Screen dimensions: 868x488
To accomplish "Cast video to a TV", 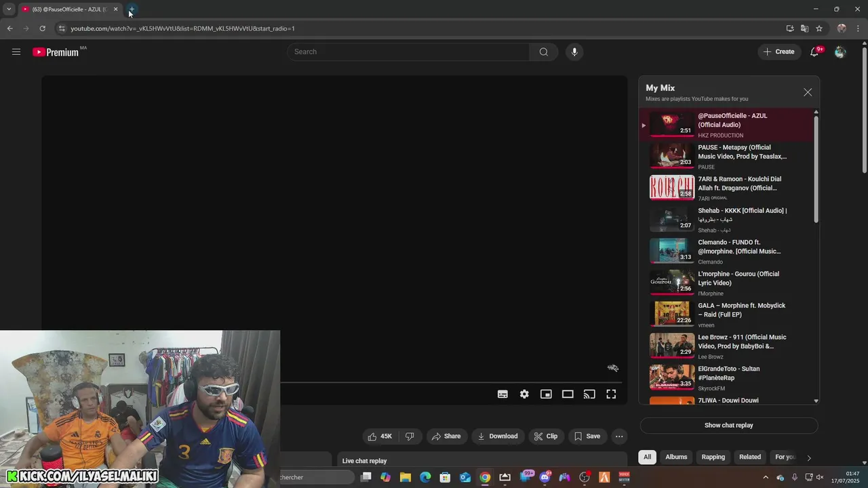I will click(x=589, y=394).
